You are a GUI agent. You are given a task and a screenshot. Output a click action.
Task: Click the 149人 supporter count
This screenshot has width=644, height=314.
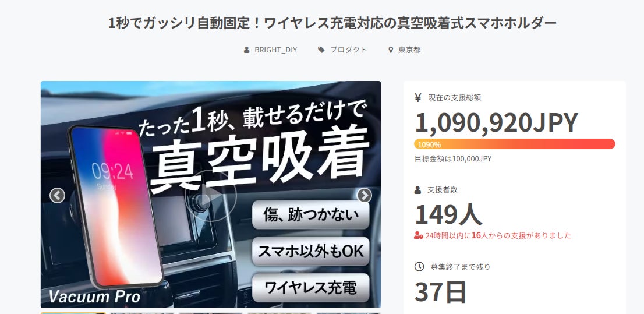pyautogui.click(x=448, y=214)
